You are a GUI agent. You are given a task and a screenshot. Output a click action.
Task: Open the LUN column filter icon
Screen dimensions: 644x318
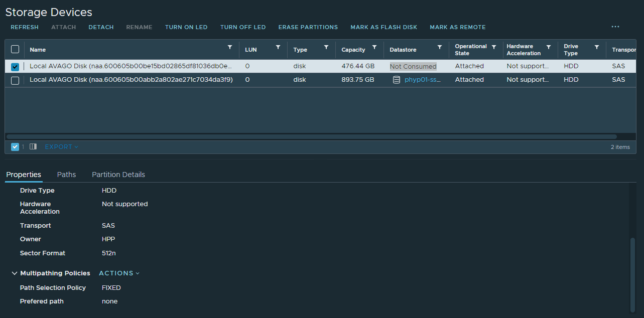coord(278,47)
